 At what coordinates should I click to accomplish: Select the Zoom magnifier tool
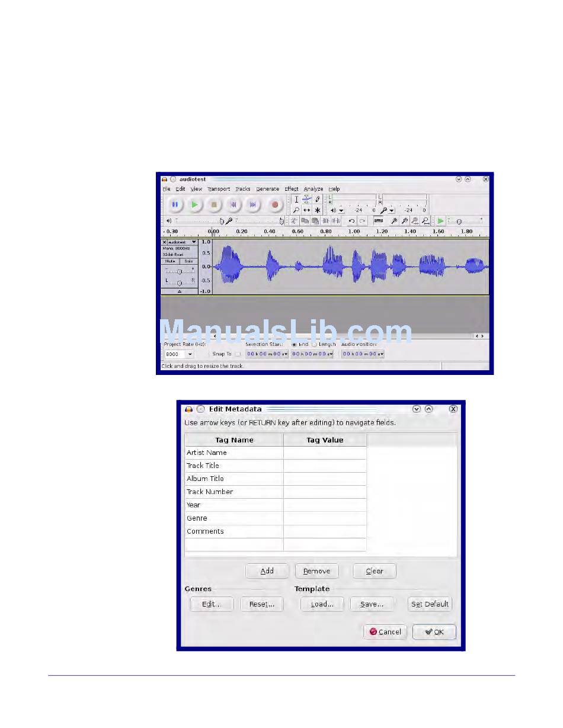[x=296, y=210]
